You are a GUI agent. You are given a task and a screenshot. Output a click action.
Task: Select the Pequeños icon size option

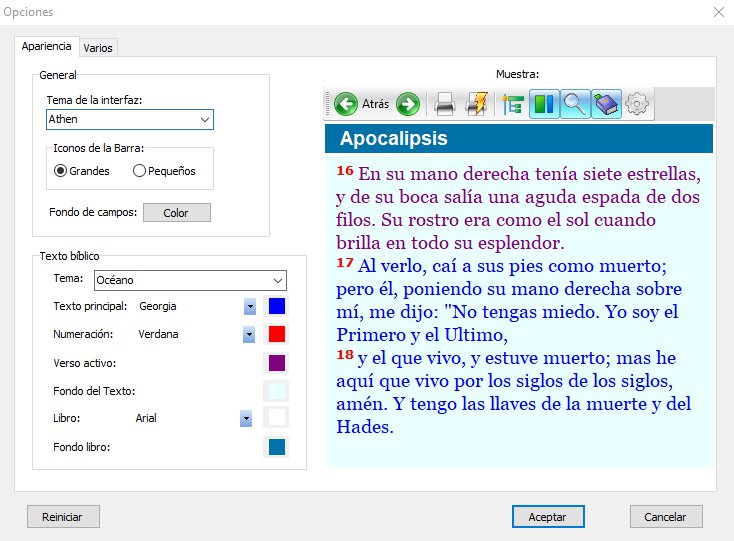[140, 171]
